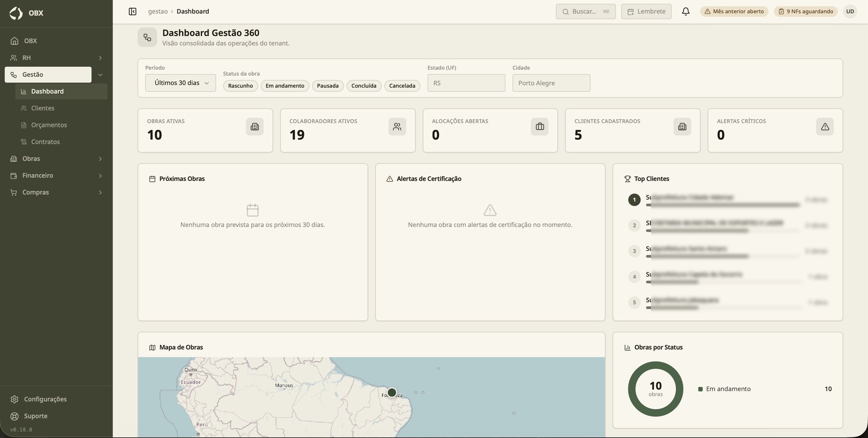868x438 pixels.
Task: Click the RH people sidebar icon
Action: (x=14, y=58)
